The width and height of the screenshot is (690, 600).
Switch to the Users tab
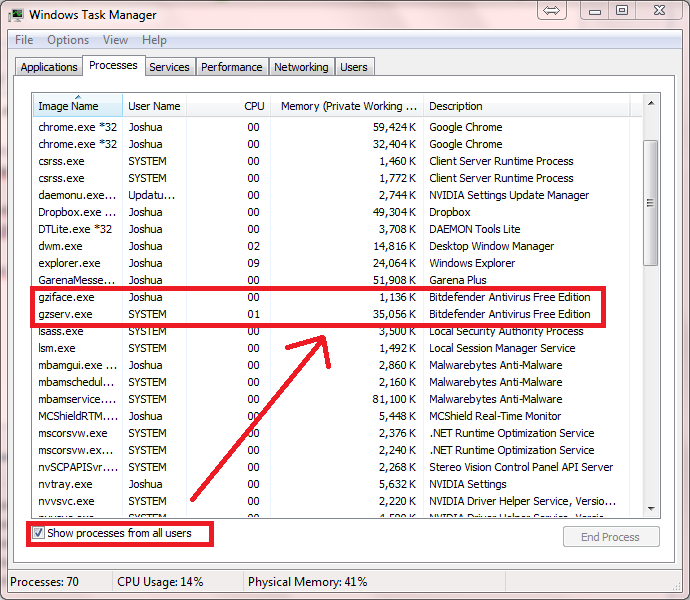(354, 67)
